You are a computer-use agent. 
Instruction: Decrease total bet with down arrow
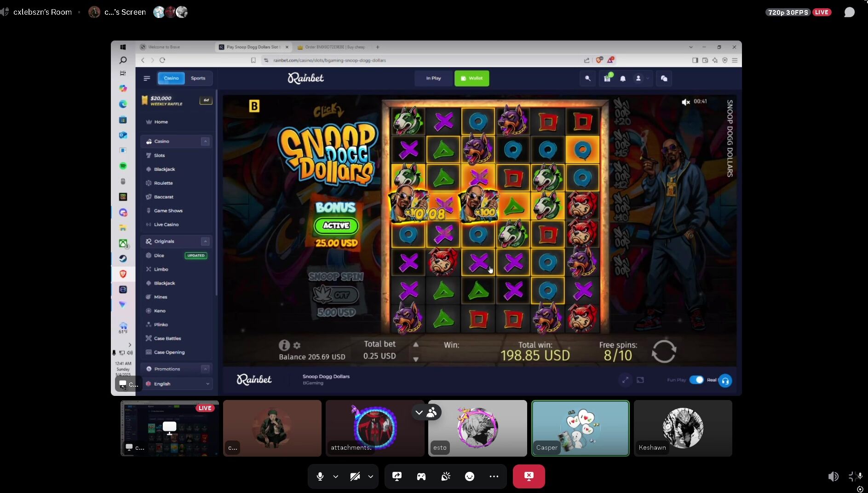(x=416, y=359)
